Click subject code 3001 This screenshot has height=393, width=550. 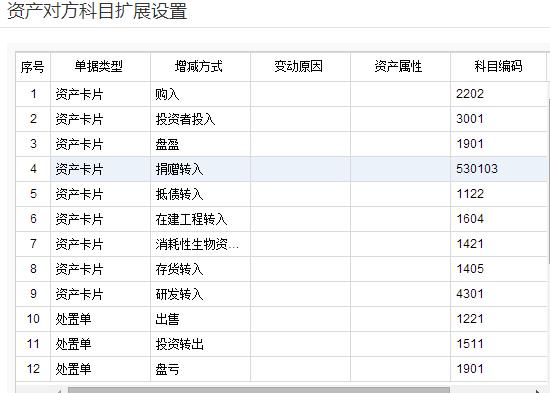tap(470, 119)
